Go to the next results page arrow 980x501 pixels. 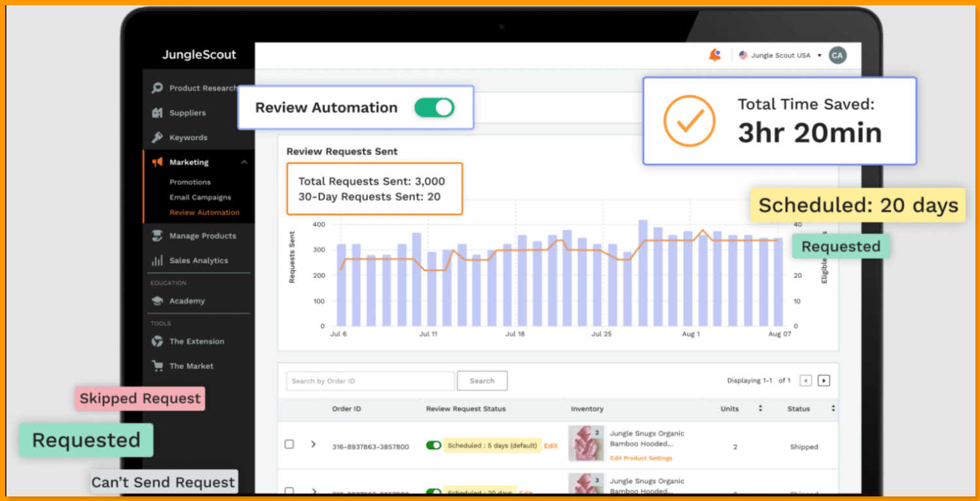click(x=824, y=381)
